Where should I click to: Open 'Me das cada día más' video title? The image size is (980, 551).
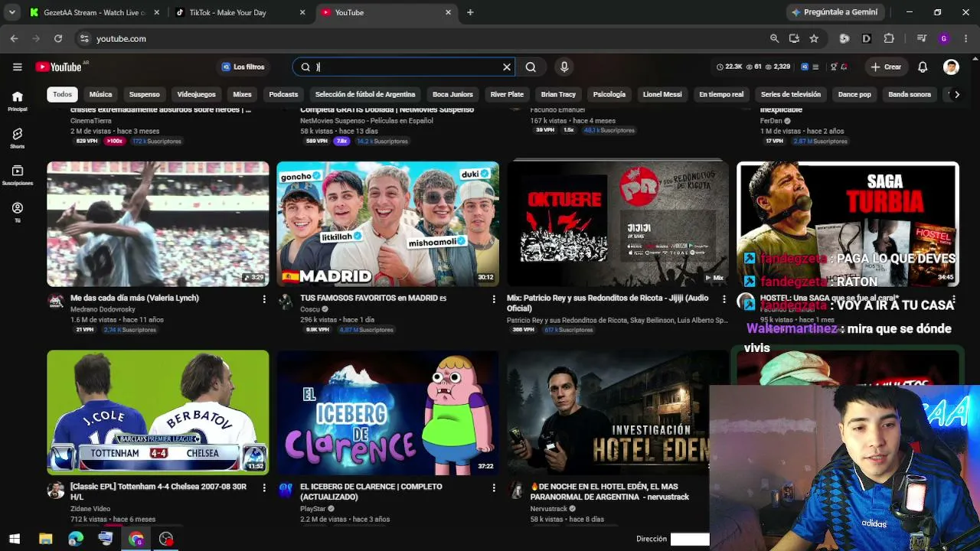tap(135, 298)
